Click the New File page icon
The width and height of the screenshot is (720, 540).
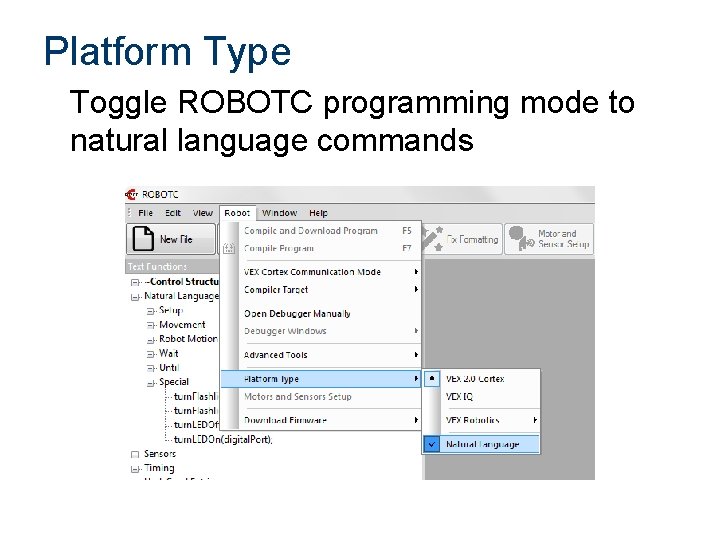pyautogui.click(x=143, y=239)
